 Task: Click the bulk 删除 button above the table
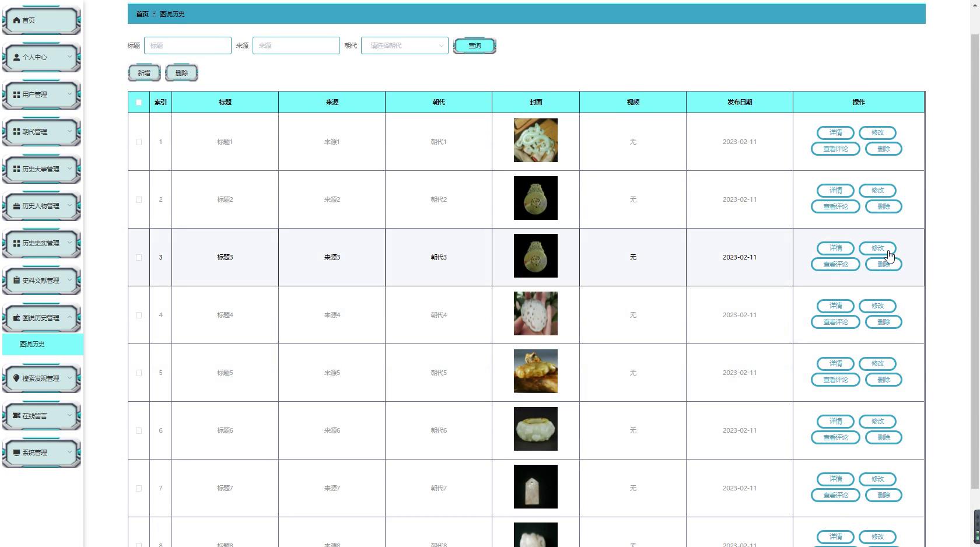point(182,73)
